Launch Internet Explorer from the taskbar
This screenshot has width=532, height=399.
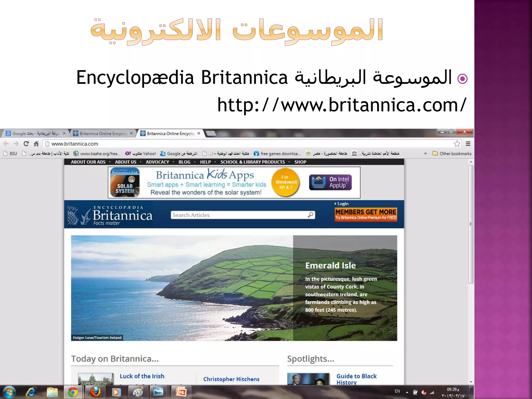(x=31, y=392)
